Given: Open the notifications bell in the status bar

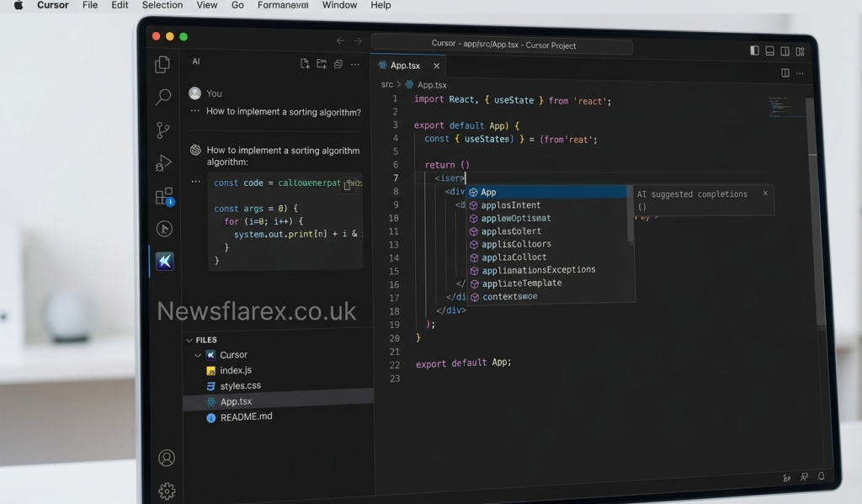Looking at the screenshot, I should (x=821, y=477).
